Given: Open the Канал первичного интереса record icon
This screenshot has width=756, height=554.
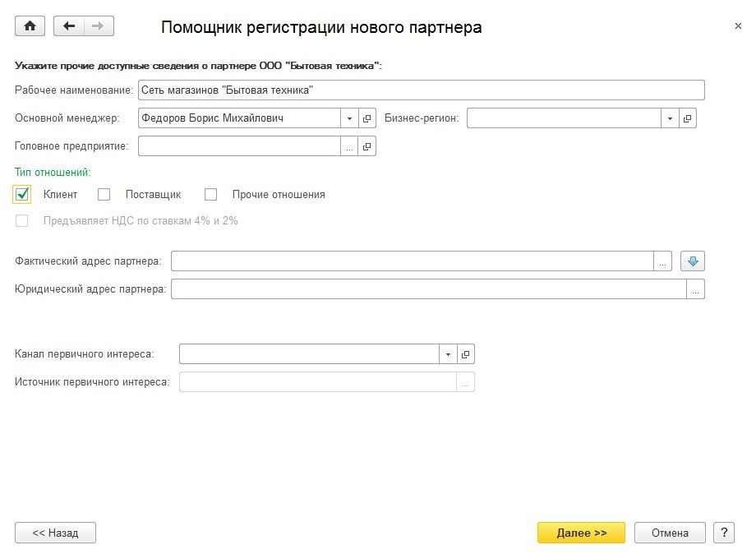Looking at the screenshot, I should coord(466,354).
